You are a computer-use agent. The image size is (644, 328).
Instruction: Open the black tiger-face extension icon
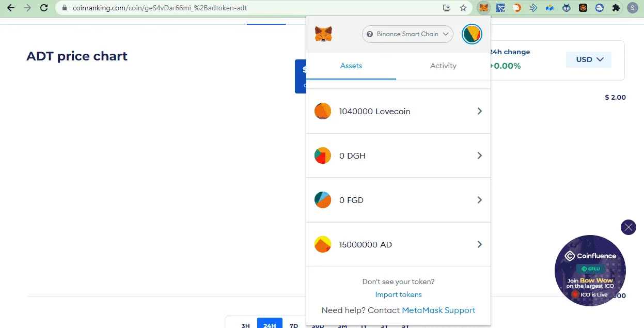(583, 8)
